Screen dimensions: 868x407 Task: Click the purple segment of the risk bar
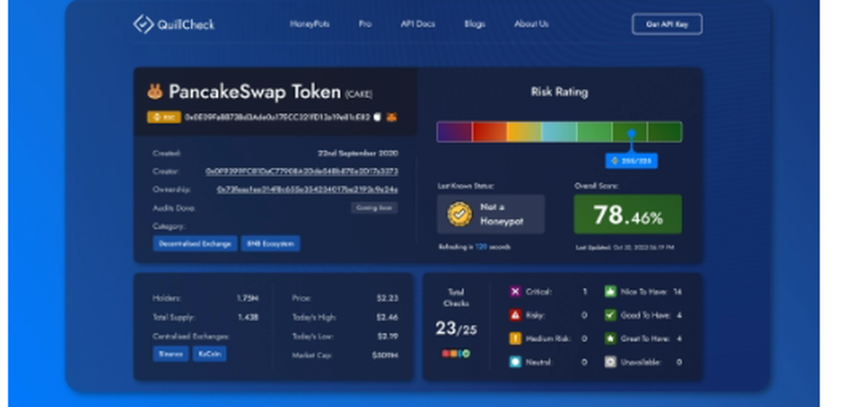coord(455,132)
